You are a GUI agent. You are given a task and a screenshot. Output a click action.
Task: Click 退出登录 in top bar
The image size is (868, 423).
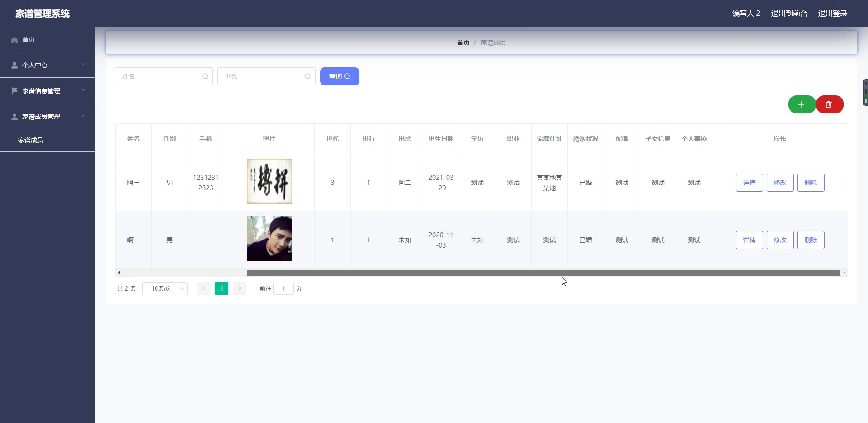pos(832,14)
